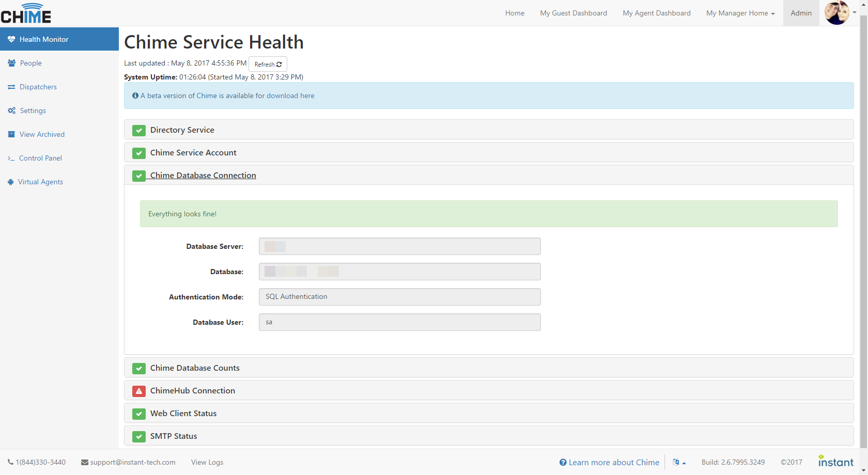Click the Instant logo in footer
This screenshot has width=868, height=475.
tap(836, 461)
